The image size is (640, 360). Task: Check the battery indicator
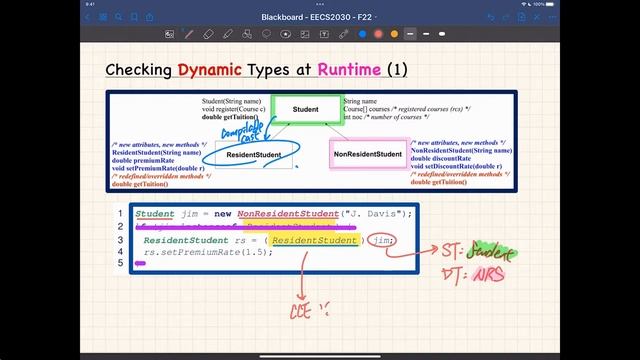tap(550, 4)
